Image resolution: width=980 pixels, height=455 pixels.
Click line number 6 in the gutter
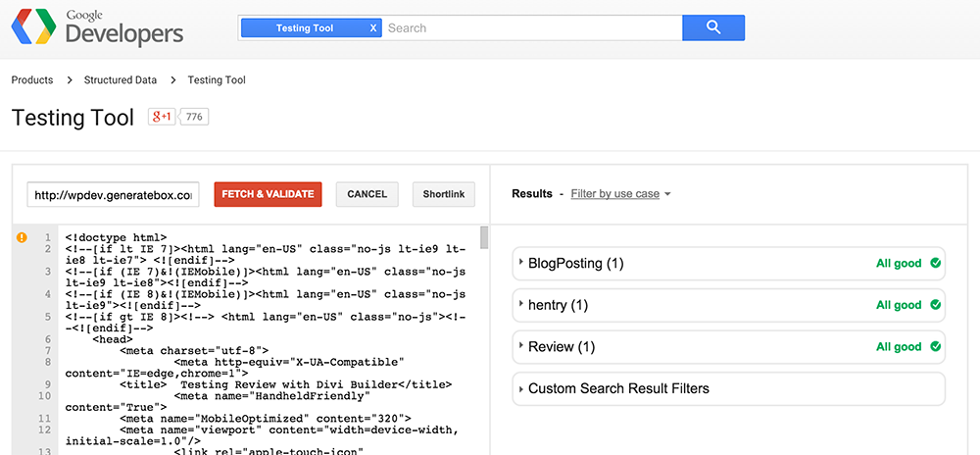pyautogui.click(x=47, y=339)
